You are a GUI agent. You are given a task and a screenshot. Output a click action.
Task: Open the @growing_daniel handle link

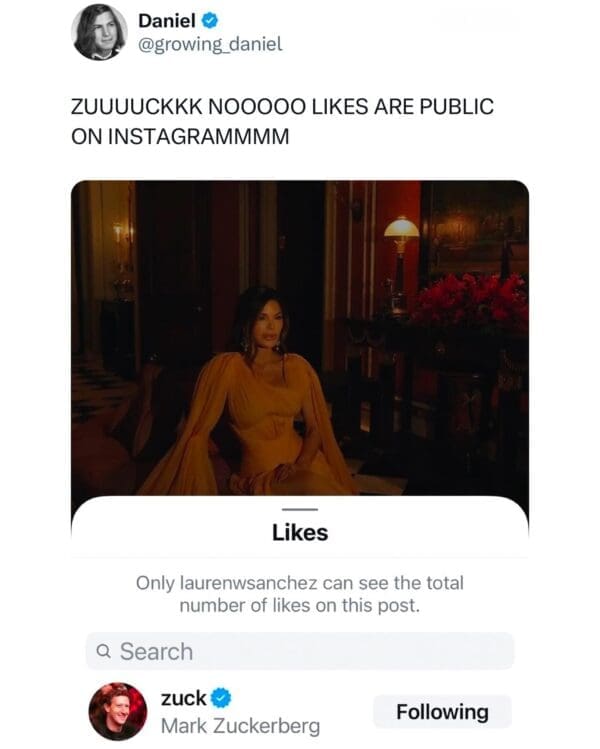[210, 44]
